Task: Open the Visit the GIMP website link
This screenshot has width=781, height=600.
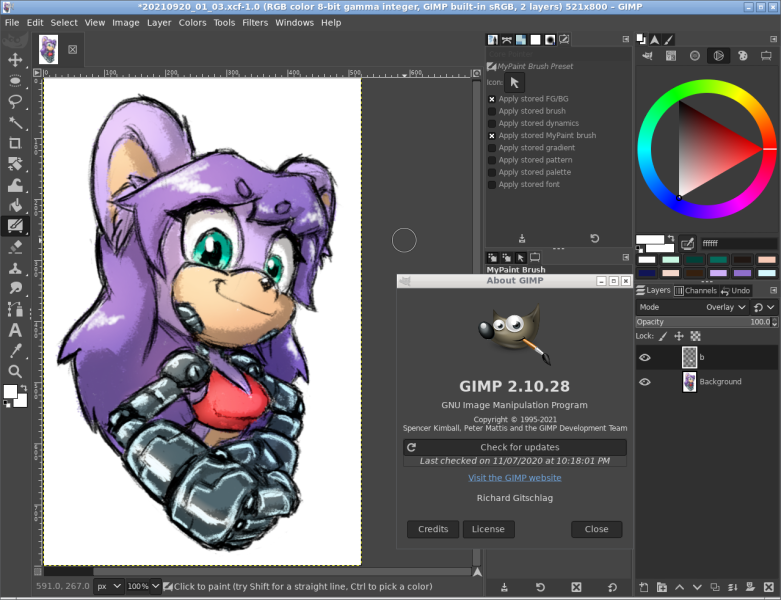Action: click(x=515, y=478)
